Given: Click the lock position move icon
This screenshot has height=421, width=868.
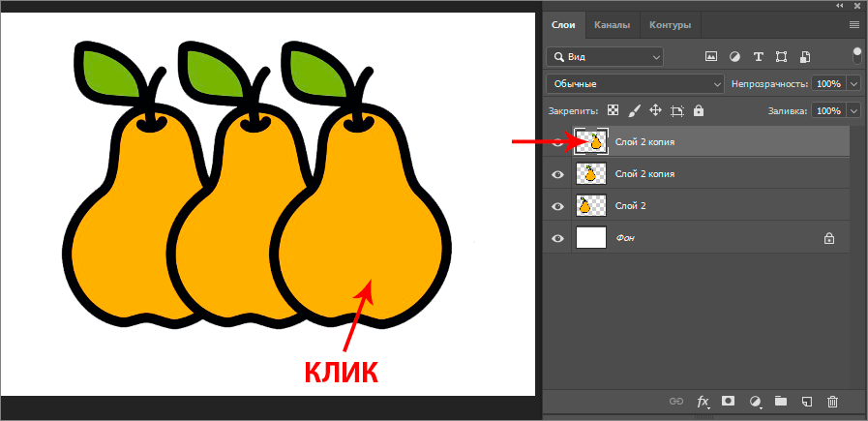Looking at the screenshot, I should [655, 111].
